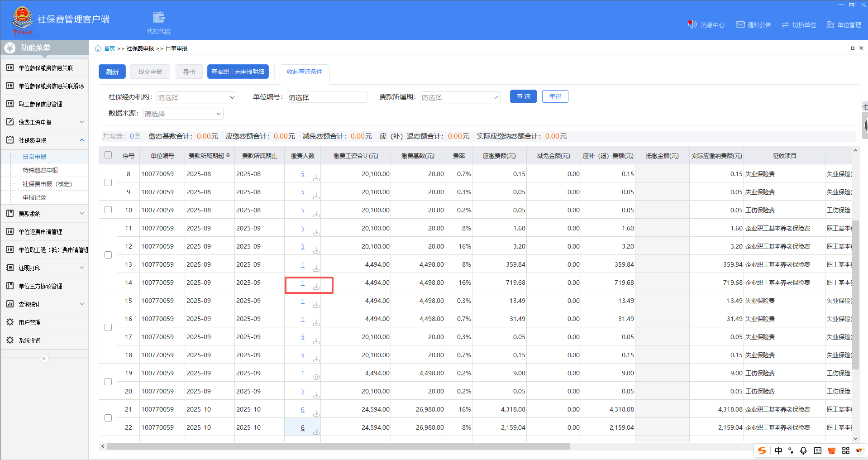
Task: Click the 查询 button
Action: [x=524, y=96]
